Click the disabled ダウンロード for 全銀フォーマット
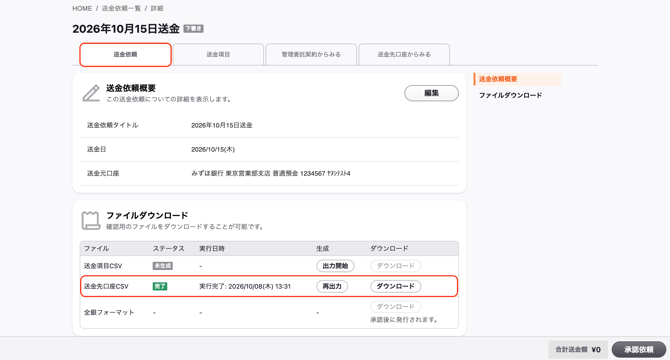This screenshot has width=670, height=360. click(395, 307)
